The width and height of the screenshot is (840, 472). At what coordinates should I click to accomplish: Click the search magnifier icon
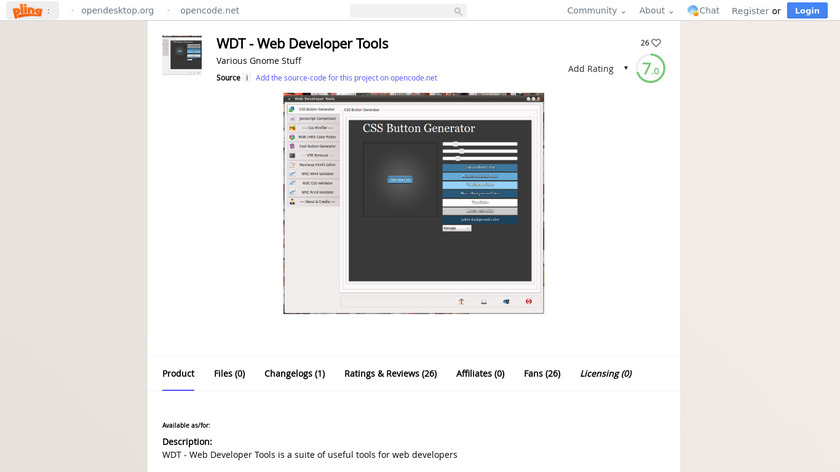pos(458,11)
